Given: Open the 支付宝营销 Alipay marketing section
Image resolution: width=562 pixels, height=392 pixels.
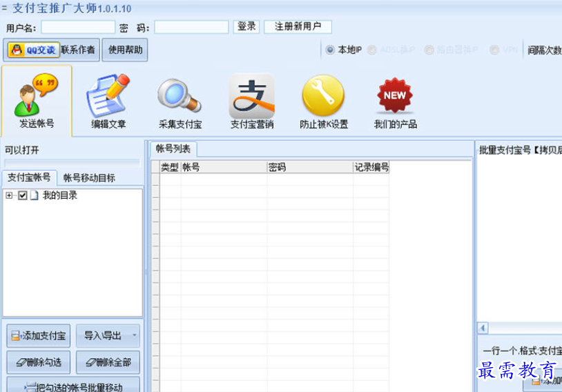Looking at the screenshot, I should [x=251, y=101].
